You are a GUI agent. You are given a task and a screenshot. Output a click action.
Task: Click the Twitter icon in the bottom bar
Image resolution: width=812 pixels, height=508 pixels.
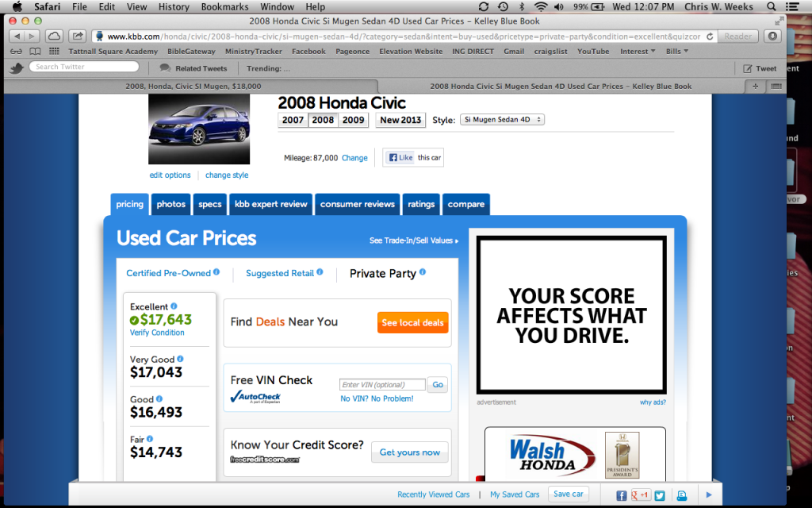coord(660,495)
